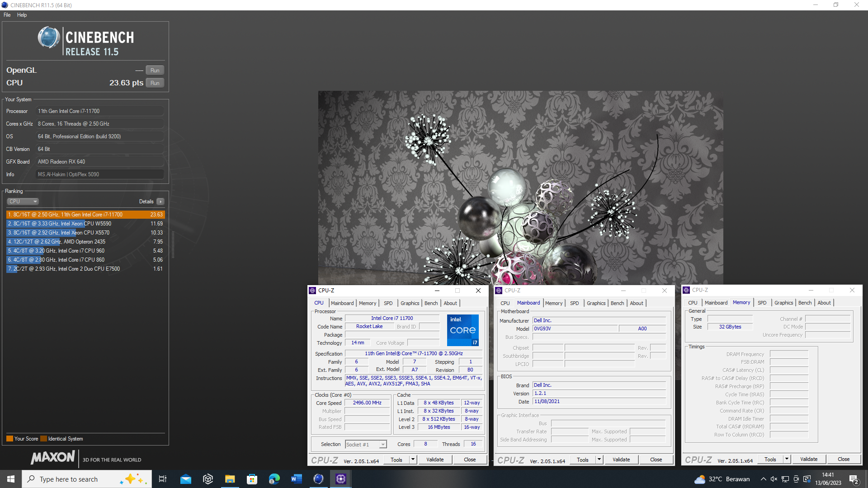Switch to Mainboard tab in first CPU-Z window
Viewport: 868px width, 488px height.
tap(342, 303)
